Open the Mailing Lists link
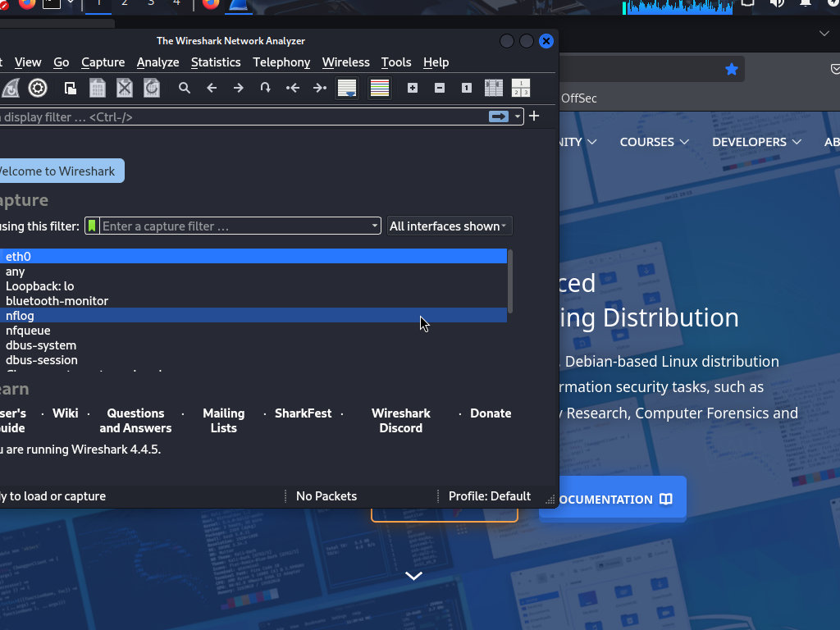Image resolution: width=840 pixels, height=630 pixels. (x=223, y=421)
